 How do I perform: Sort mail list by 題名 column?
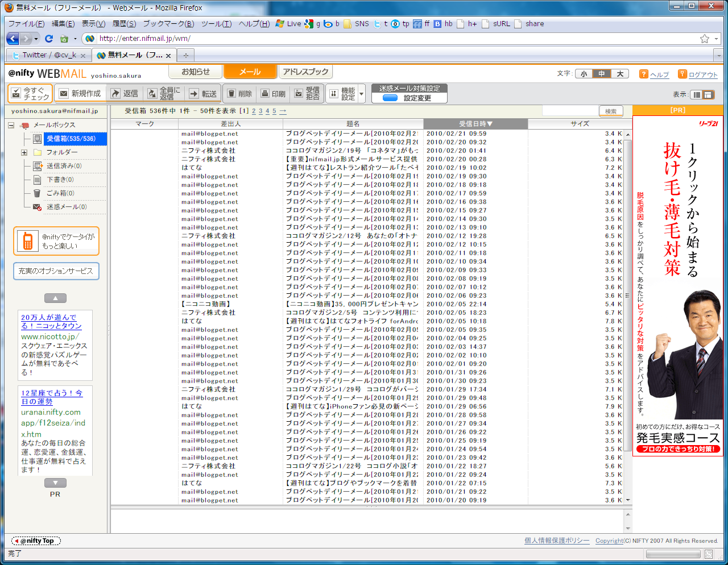tap(353, 124)
